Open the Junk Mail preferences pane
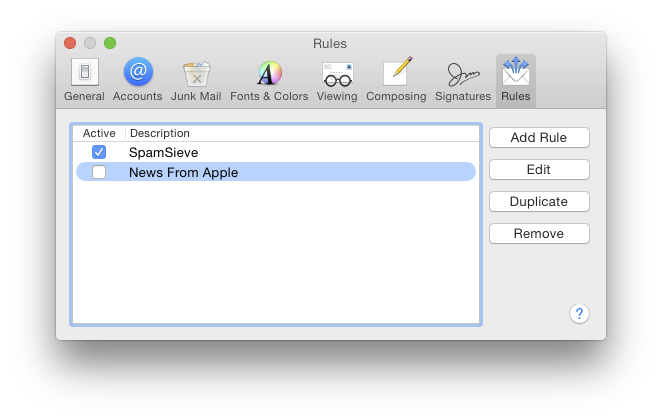 196,80
